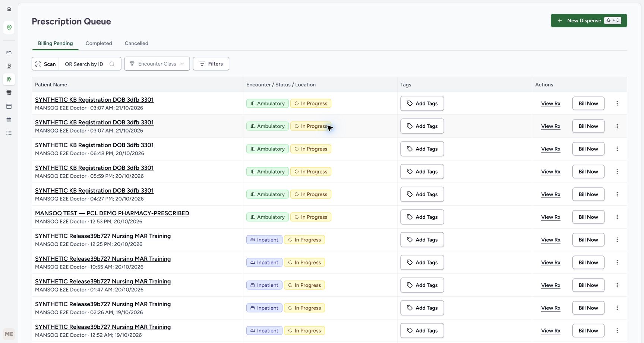Open the store icon in the sidebar
The image size is (644, 343).
coord(9,93)
